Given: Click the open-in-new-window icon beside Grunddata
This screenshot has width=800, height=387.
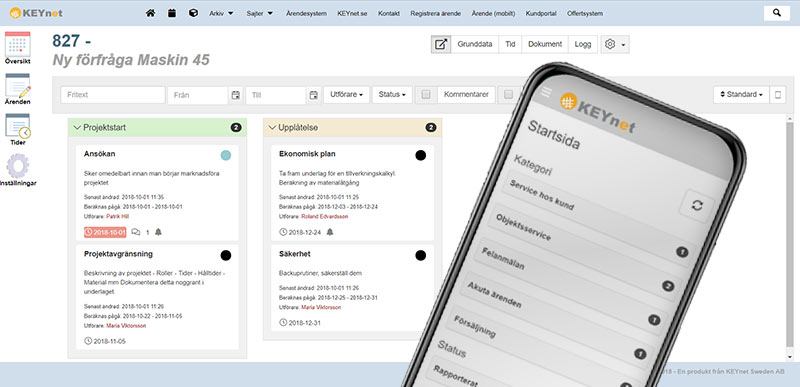Looking at the screenshot, I should click(x=441, y=44).
